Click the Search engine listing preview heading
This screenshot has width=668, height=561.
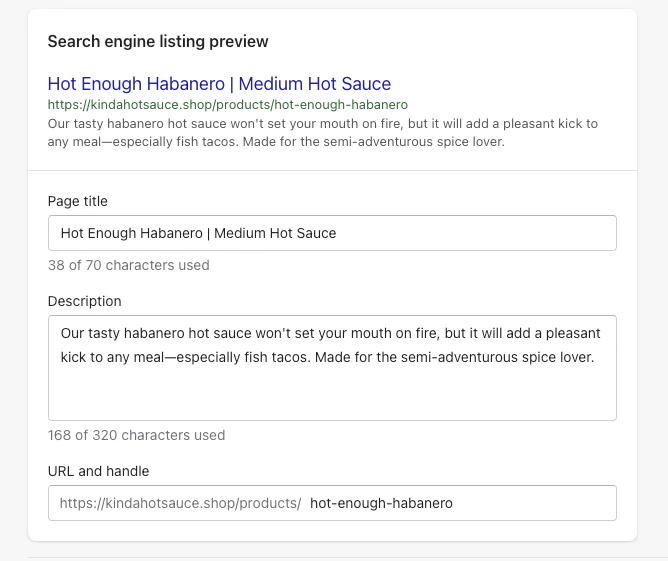point(158,42)
